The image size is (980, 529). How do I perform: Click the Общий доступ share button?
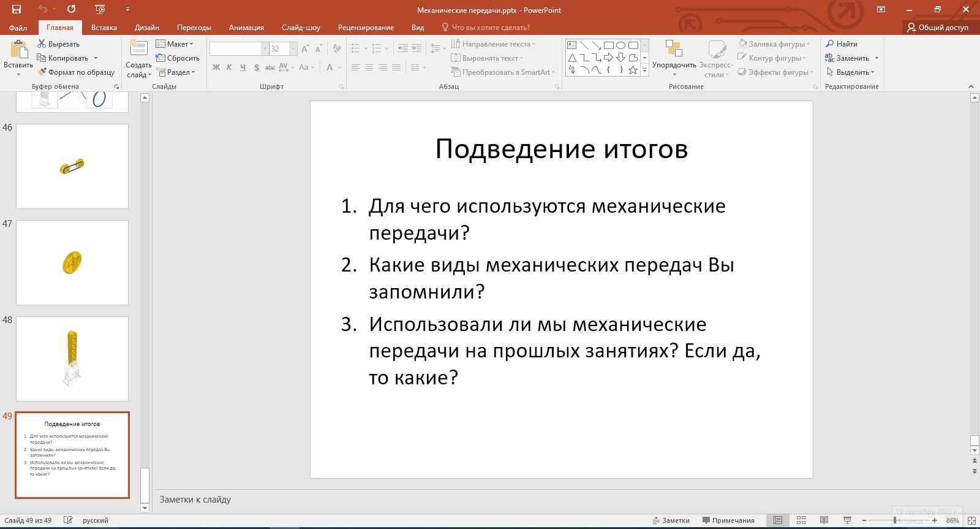point(937,28)
